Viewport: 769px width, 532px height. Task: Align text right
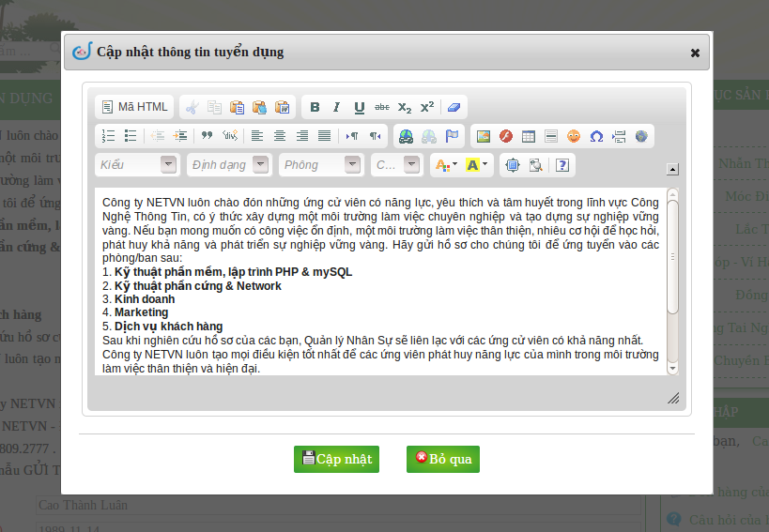(x=302, y=136)
